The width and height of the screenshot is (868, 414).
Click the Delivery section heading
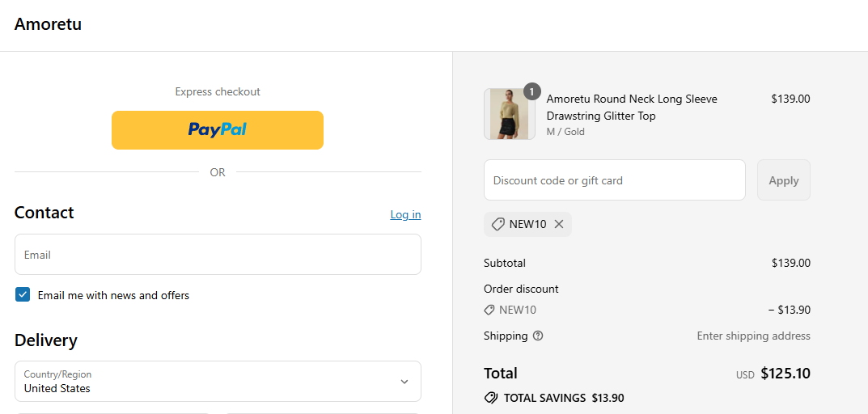tap(46, 340)
